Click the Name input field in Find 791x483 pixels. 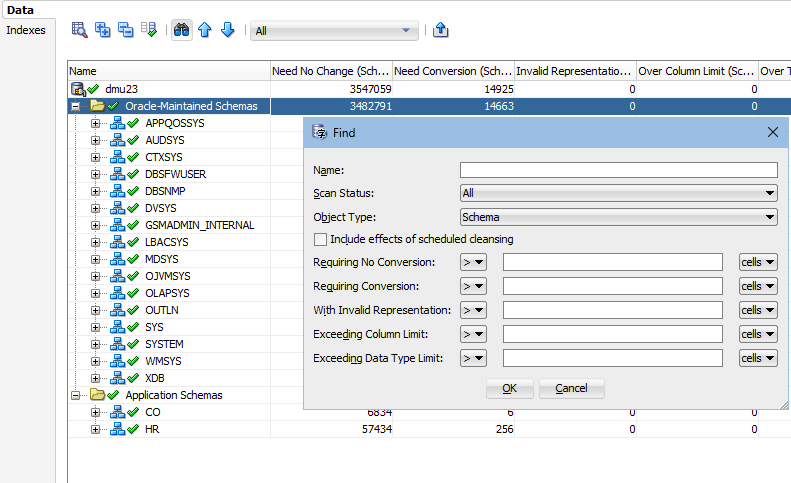[618, 170]
